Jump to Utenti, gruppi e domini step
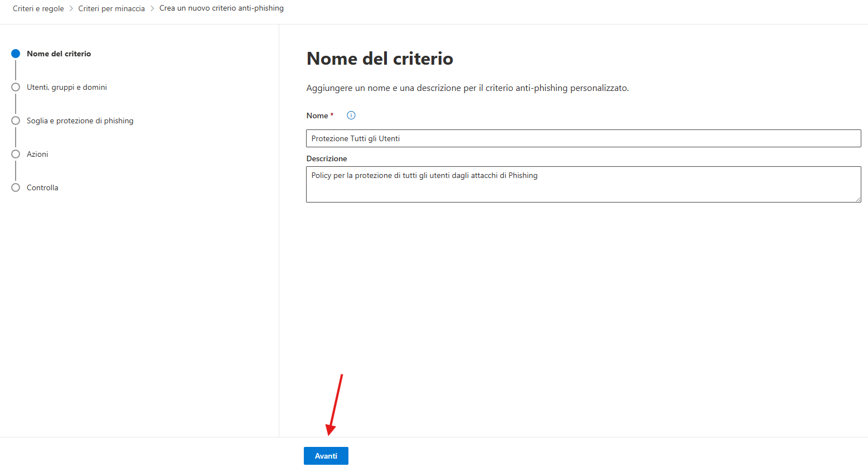The image size is (868, 467). coord(67,87)
